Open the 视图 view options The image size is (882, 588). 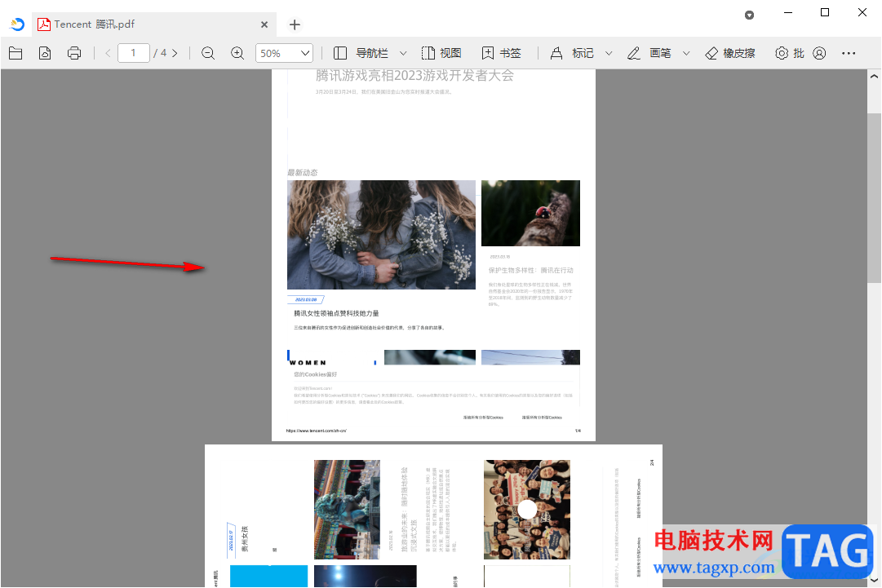tap(441, 53)
